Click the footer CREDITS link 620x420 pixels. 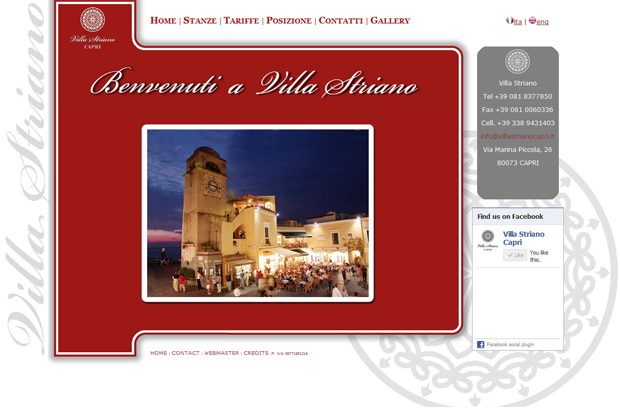[x=256, y=353]
